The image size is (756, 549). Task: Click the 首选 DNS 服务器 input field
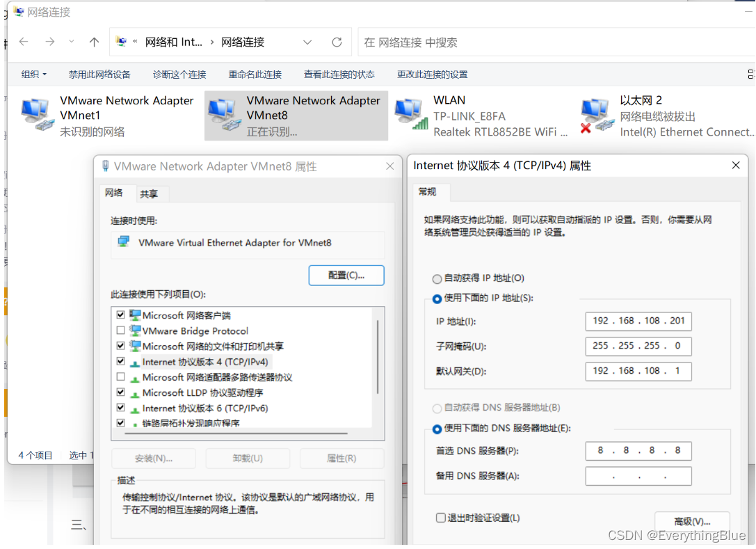tap(638, 451)
